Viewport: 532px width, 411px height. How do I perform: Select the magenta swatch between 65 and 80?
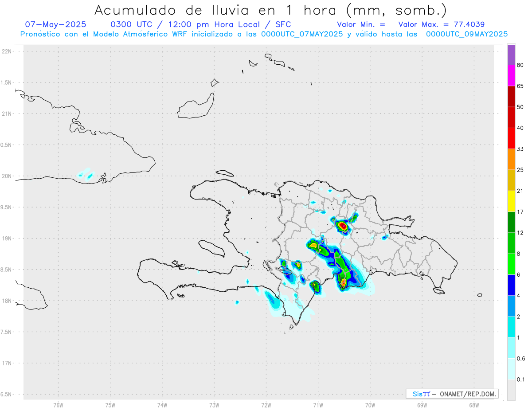coord(511,75)
